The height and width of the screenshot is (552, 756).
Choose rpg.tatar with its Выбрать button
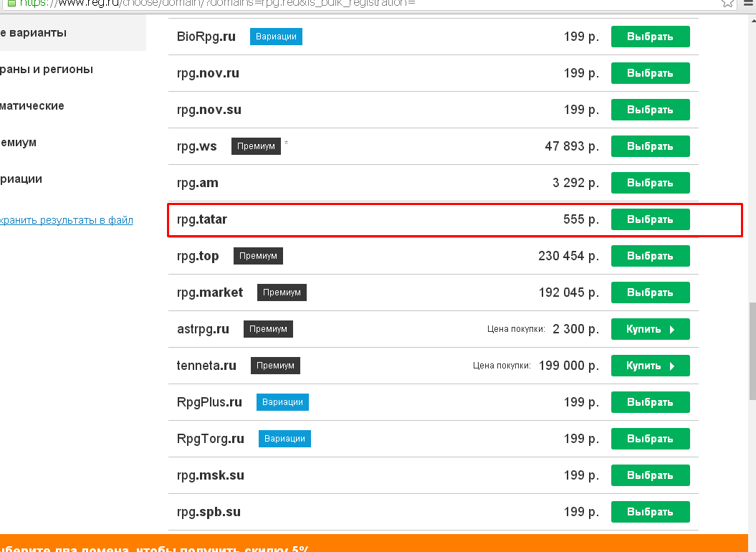pyautogui.click(x=650, y=219)
